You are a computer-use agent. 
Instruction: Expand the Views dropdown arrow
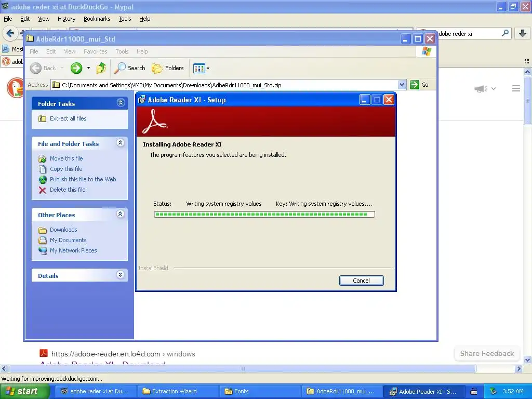tap(208, 68)
